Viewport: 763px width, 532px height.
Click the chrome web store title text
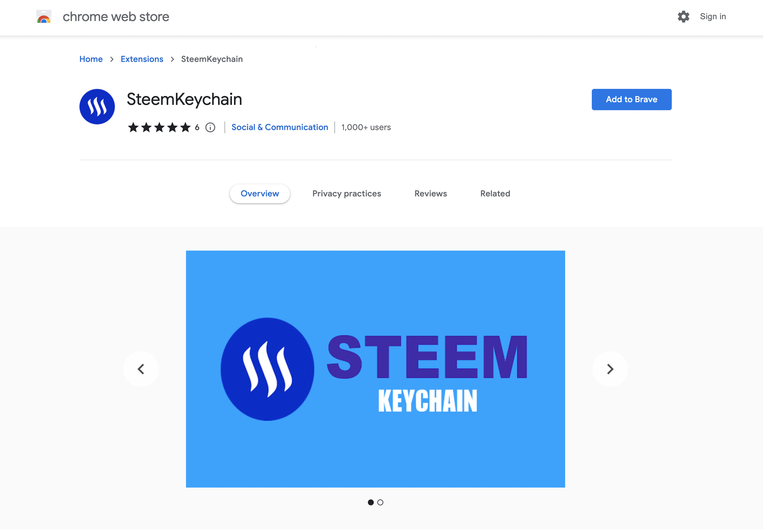click(116, 17)
